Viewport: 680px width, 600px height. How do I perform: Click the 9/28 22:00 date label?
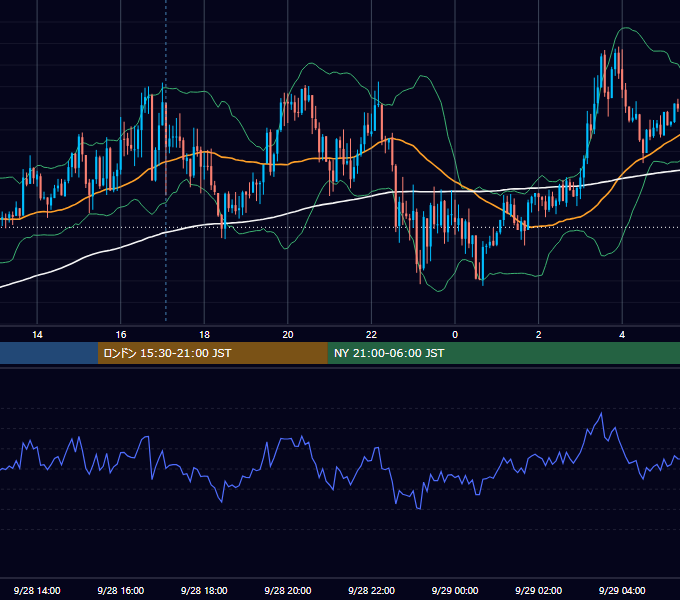(x=371, y=590)
